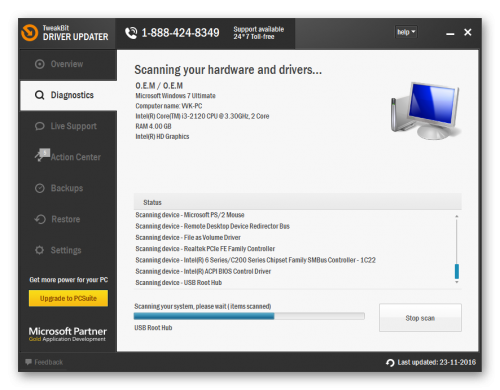Click the phone support icon

pyautogui.click(x=131, y=33)
